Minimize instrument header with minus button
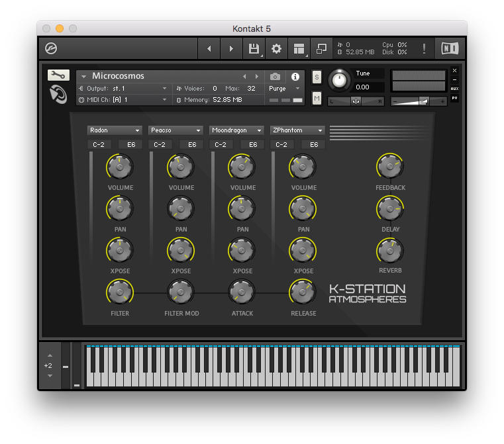This screenshot has height=444, width=504. 454,79
